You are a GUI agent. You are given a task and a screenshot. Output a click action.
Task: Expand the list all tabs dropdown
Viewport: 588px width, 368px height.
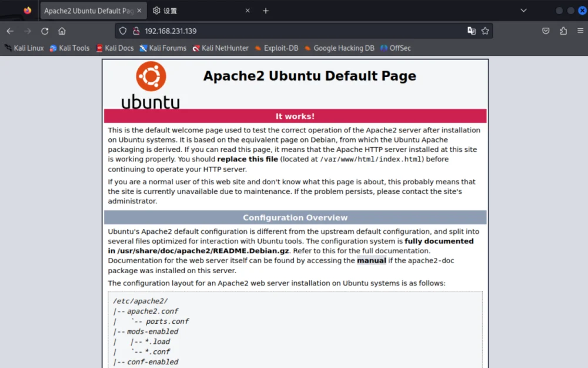523,11
